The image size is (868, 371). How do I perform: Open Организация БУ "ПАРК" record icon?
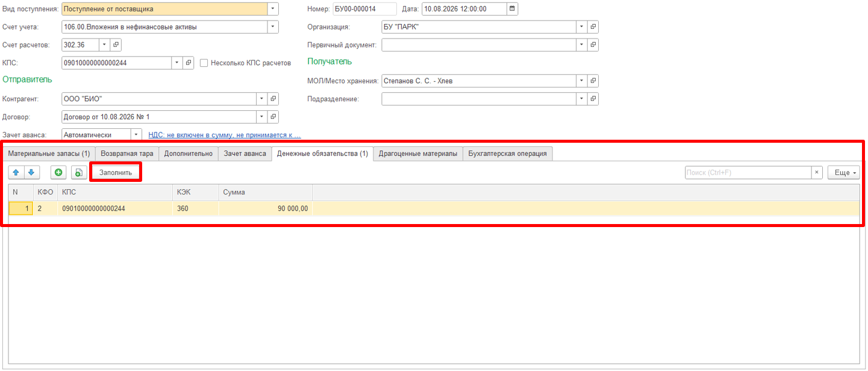[x=593, y=26]
